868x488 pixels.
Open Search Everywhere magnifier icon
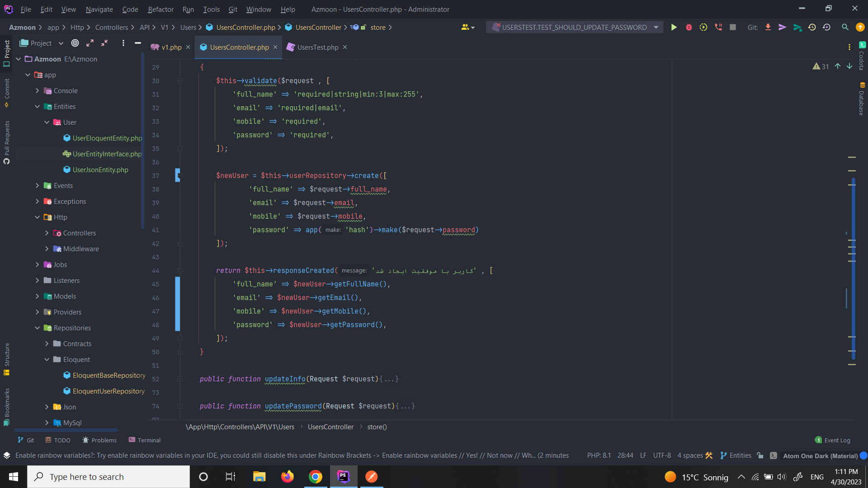click(845, 28)
